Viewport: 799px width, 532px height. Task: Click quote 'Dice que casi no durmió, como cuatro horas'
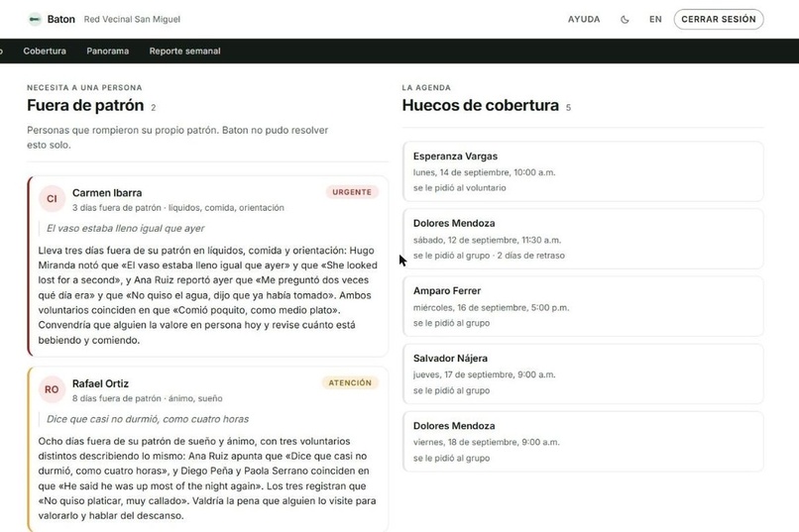(x=148, y=419)
